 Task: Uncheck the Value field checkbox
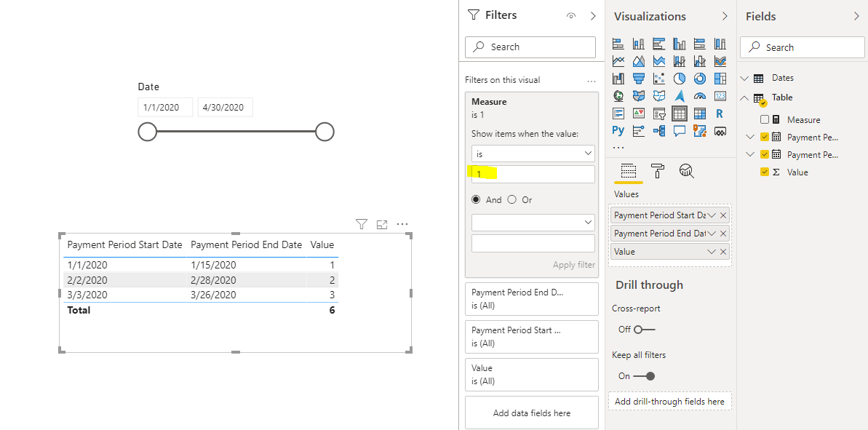(x=765, y=172)
